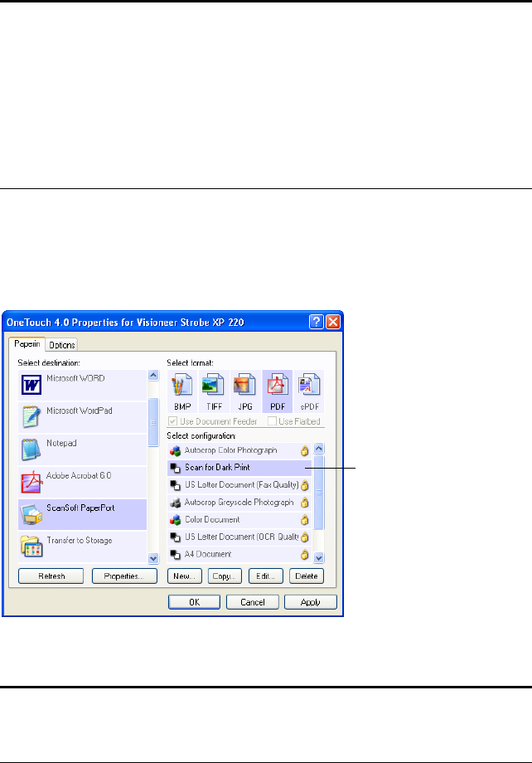The width and height of the screenshot is (532, 763).
Task: Choose the Microsoft WordPad destination icon
Action: click(x=31, y=417)
